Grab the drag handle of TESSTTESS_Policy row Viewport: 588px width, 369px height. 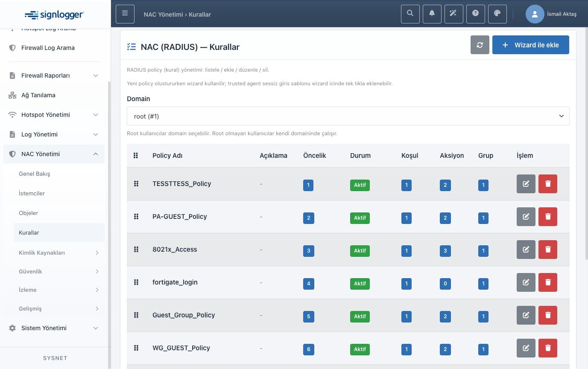136,184
